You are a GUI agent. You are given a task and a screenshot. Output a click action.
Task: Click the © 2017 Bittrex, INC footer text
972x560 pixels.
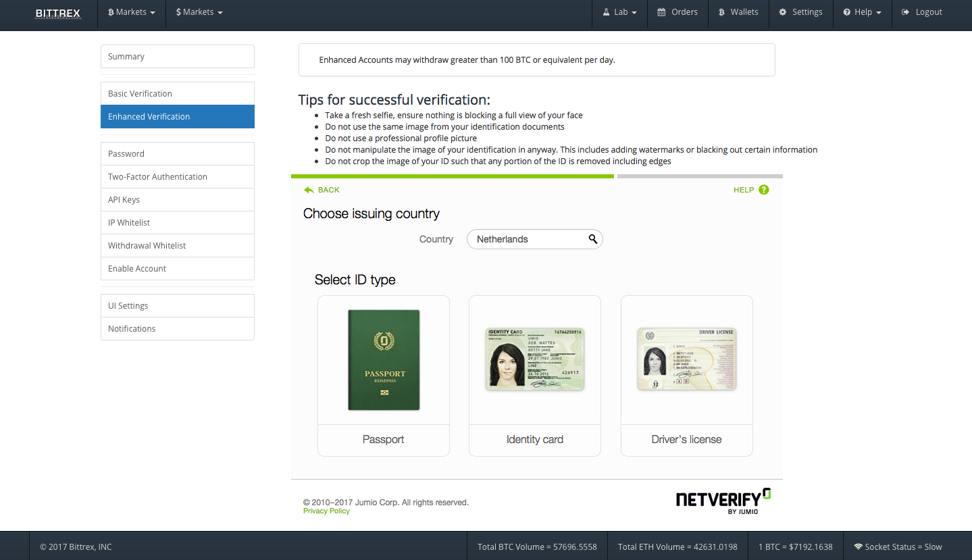click(76, 547)
